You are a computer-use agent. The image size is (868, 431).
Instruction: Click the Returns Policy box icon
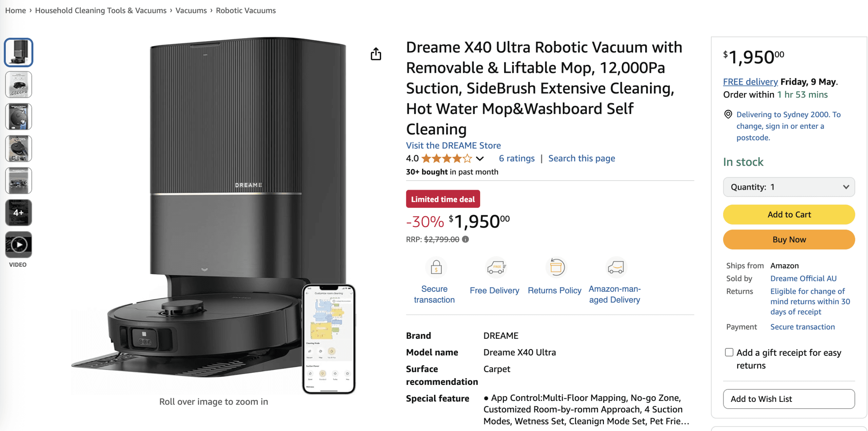[556, 267]
